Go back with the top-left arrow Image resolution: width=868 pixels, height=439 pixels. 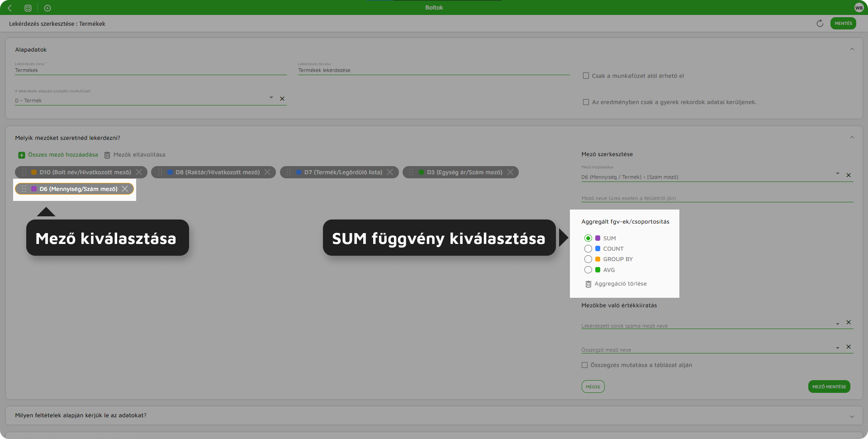pyautogui.click(x=10, y=8)
